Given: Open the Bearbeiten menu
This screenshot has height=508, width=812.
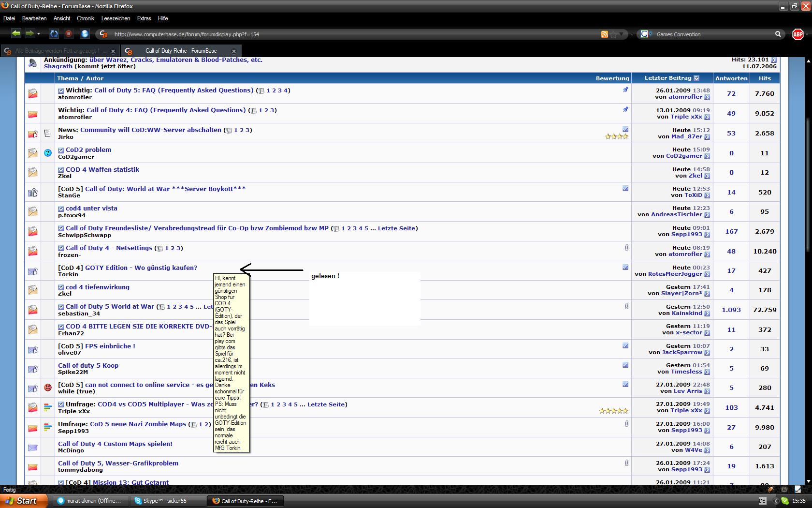Looking at the screenshot, I should [34, 18].
